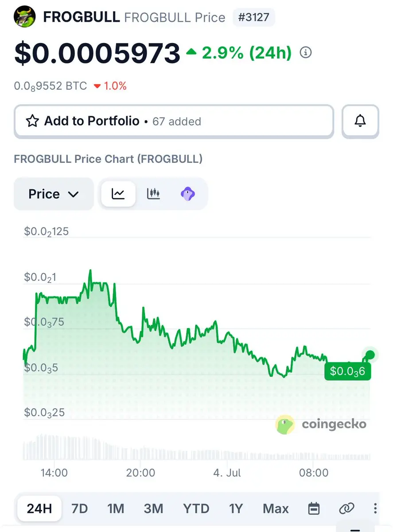Screen dimensions: 393x532
Task: Click the FROGBULL coin logo icon
Action: 24,17
